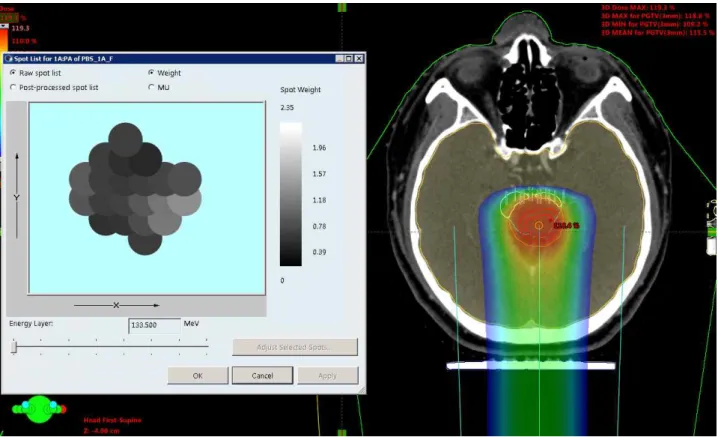Choose the MU display option
Viewport: 718px width, 437px height.
coord(151,87)
